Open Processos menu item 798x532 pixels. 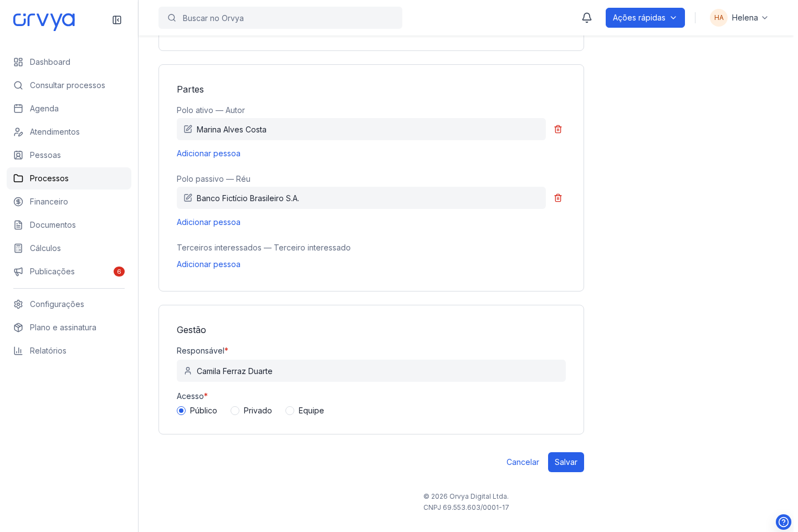(69, 178)
